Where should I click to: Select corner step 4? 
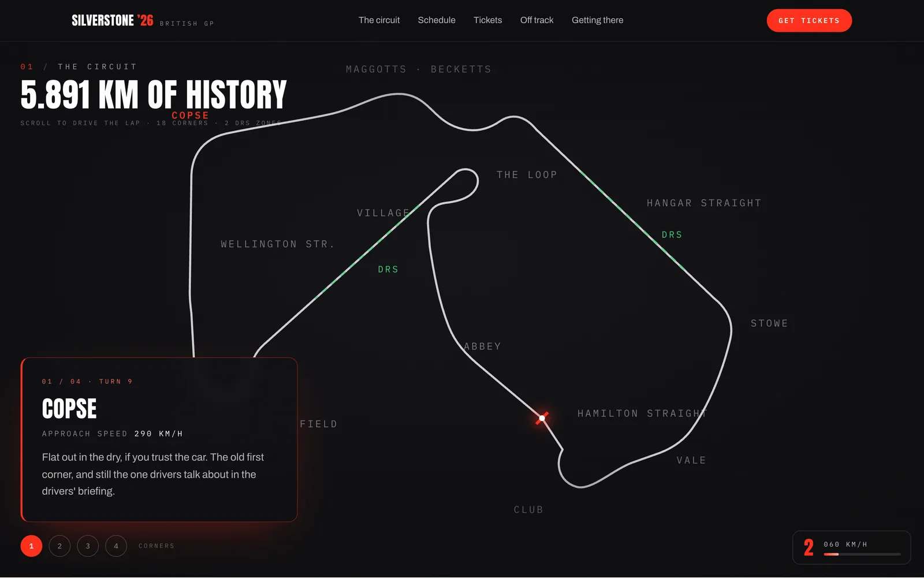point(116,546)
